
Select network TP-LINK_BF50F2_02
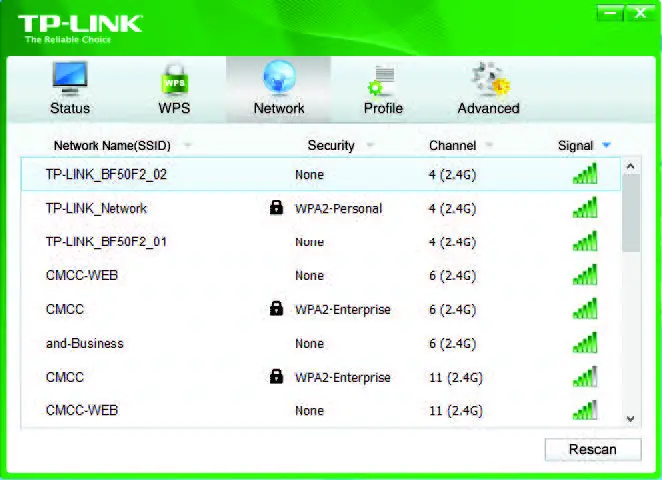click(321, 174)
